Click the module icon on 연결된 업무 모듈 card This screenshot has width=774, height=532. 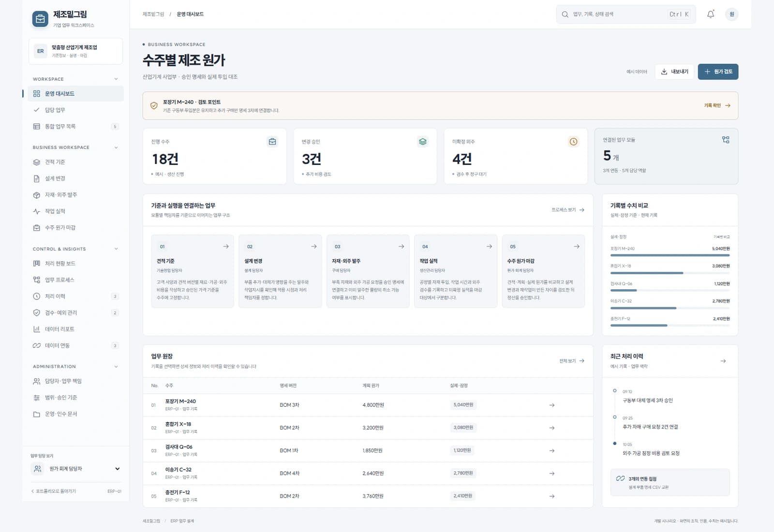(x=726, y=140)
